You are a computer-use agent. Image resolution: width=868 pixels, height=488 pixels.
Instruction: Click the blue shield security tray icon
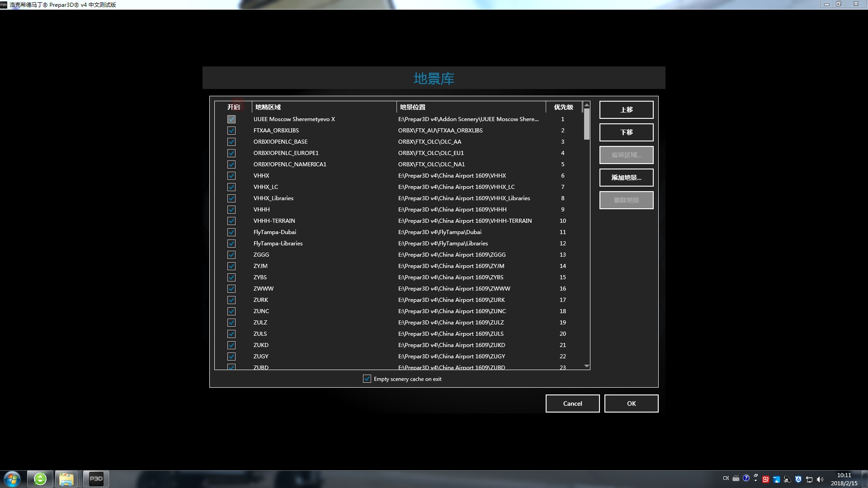coord(798,479)
